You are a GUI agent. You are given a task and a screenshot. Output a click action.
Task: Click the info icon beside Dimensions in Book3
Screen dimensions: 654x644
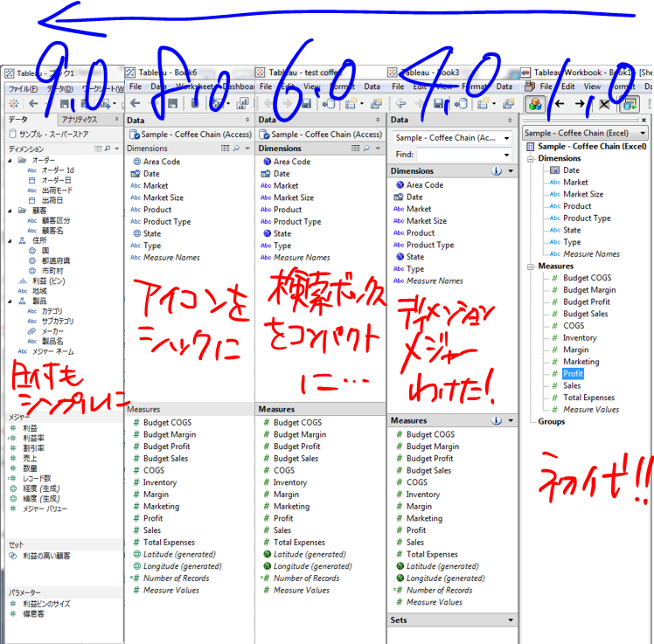point(497,171)
